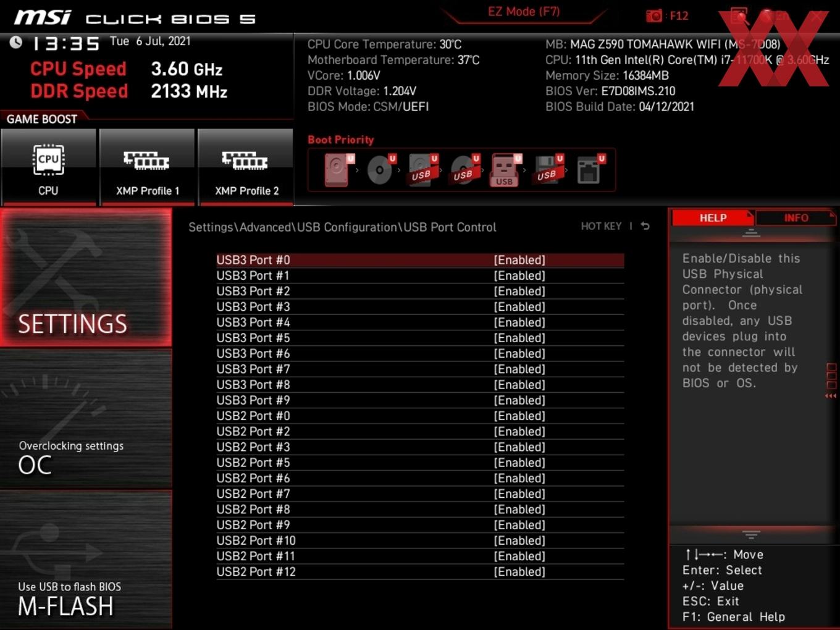Click the VCore 1.006V reading

344,75
